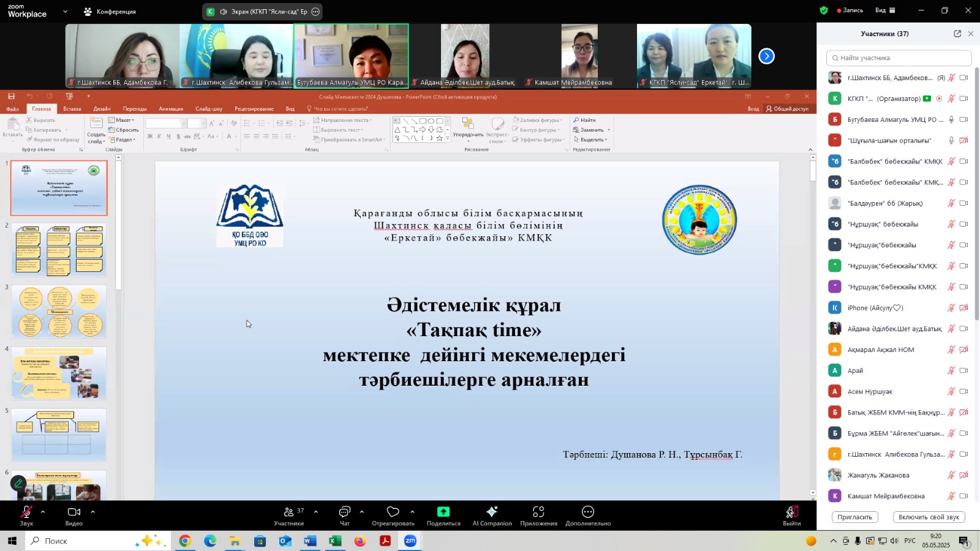Click the Упорядочить arrange button in ribbon
The width and height of the screenshot is (980, 551).
click(x=468, y=129)
